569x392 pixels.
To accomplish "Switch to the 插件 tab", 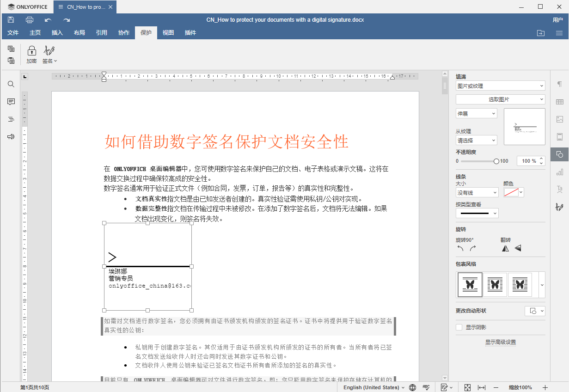I will coord(190,33).
